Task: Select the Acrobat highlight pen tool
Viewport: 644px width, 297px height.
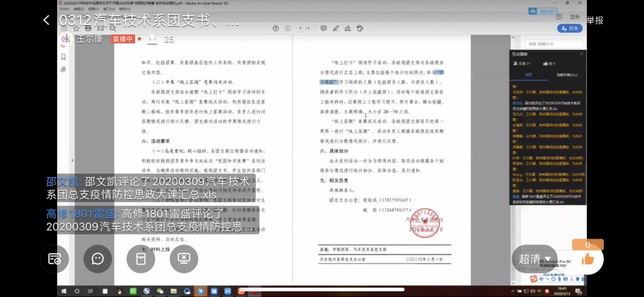Action: coord(336,28)
